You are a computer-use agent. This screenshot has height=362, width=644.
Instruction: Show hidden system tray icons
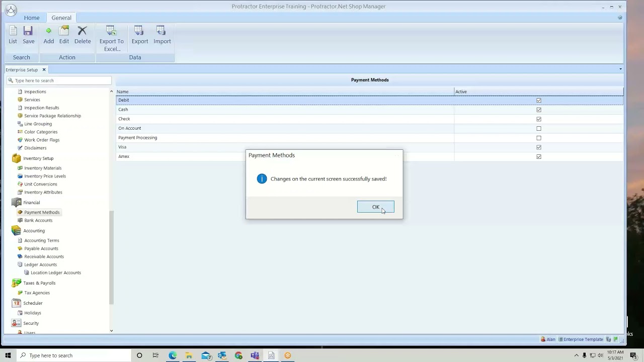(x=577, y=355)
